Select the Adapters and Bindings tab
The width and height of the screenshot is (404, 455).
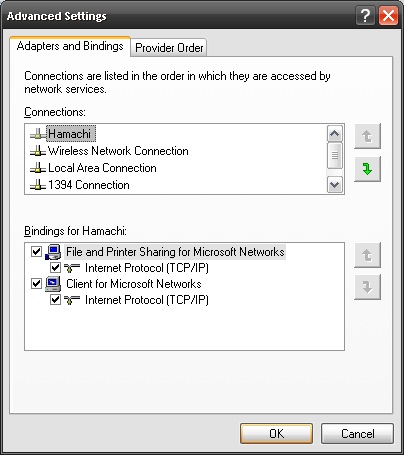click(x=70, y=46)
